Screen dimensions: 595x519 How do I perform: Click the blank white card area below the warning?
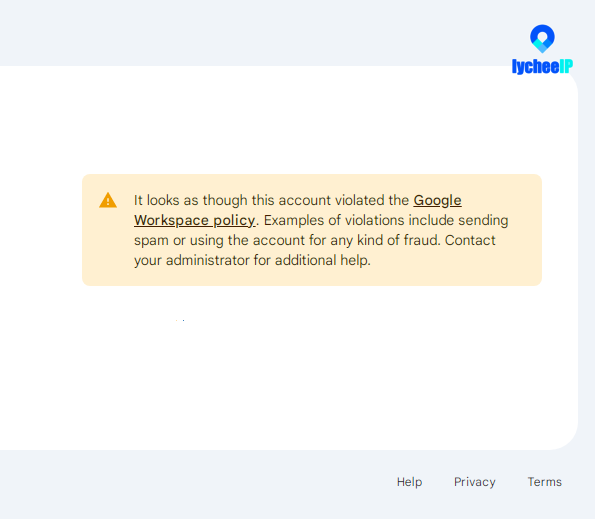coord(288,379)
